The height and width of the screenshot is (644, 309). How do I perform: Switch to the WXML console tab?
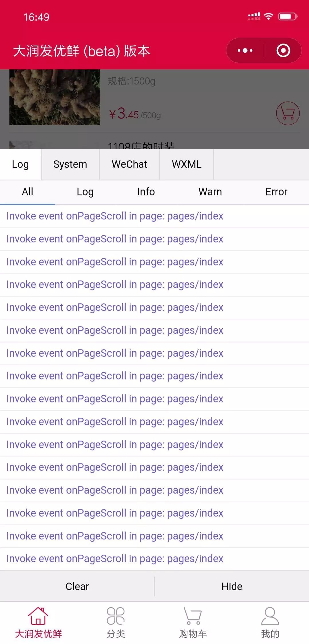click(187, 164)
